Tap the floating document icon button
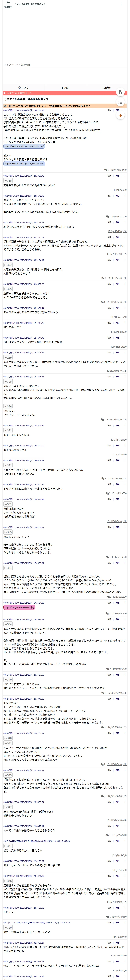130x980 pixels. pyautogui.click(x=120, y=92)
